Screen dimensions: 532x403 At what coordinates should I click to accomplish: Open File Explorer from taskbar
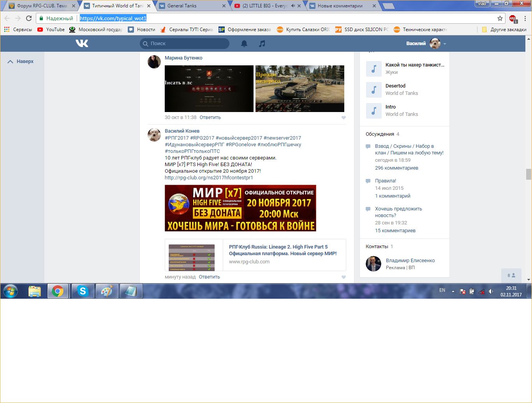pos(35,291)
